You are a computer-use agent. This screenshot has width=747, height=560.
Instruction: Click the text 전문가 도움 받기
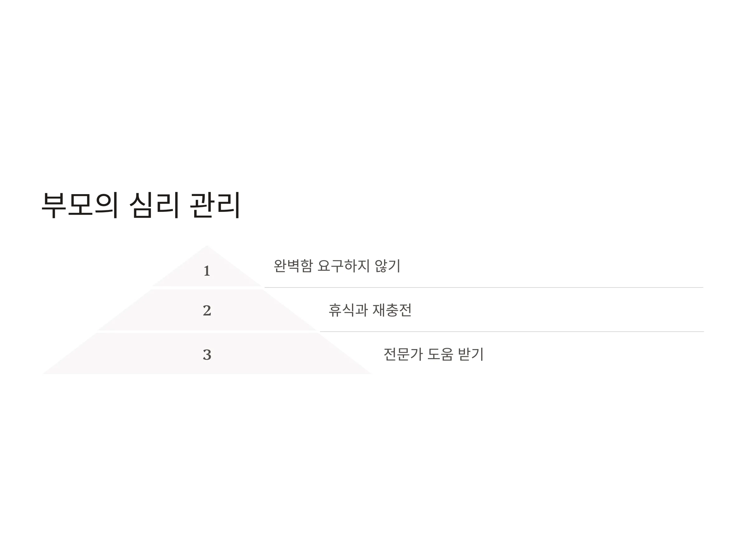[434, 354]
